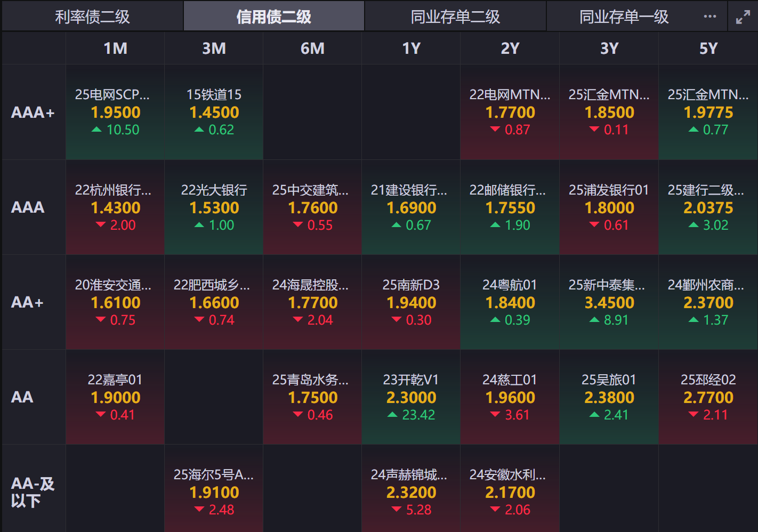
Task: Open the 22嘉亭01 bond cell
Action: pyautogui.click(x=115, y=397)
